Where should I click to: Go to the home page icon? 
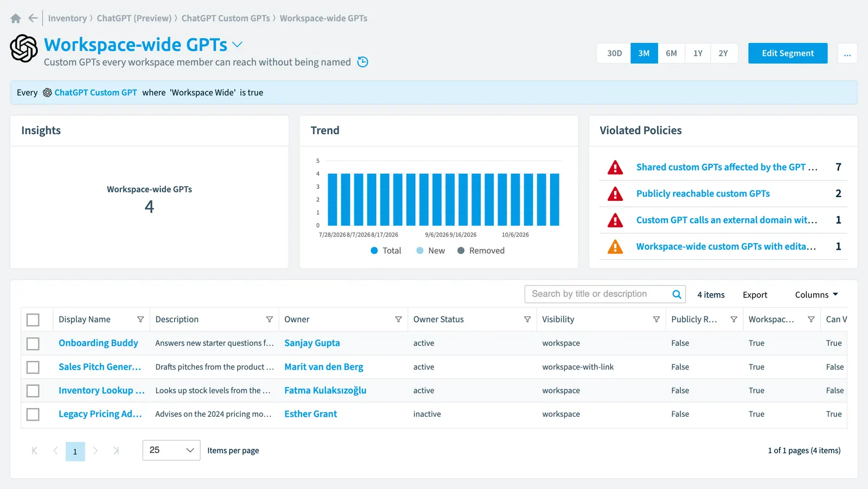click(16, 18)
